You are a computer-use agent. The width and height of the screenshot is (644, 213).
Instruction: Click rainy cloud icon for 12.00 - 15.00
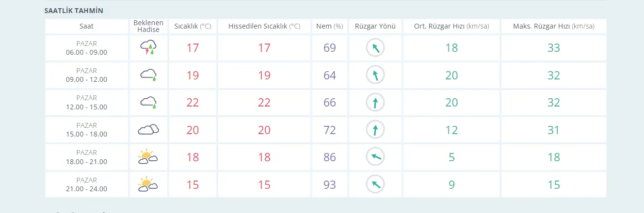(148, 103)
